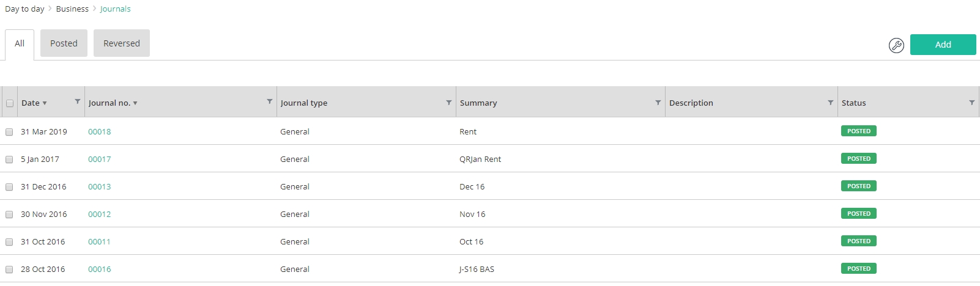Open filter icon on Date column
This screenshot has width=980, height=286.
click(78, 101)
